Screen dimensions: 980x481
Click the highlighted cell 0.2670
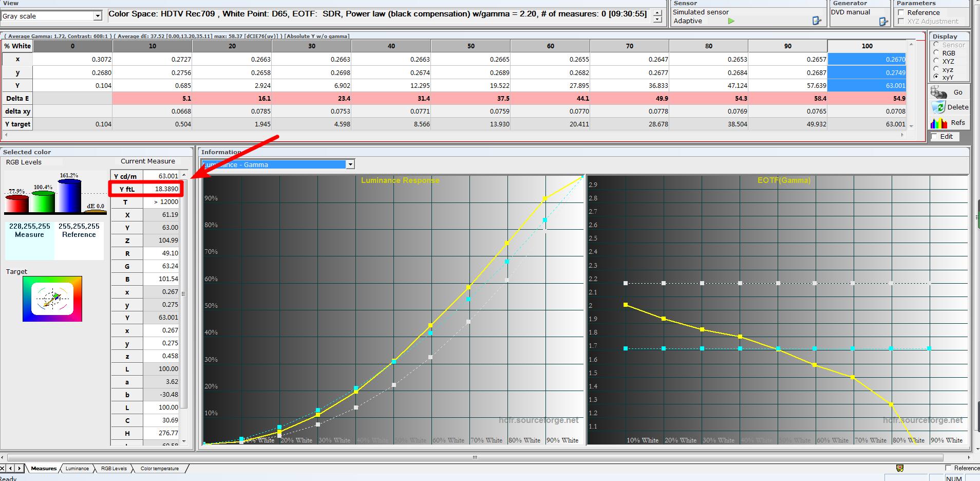tap(867, 59)
